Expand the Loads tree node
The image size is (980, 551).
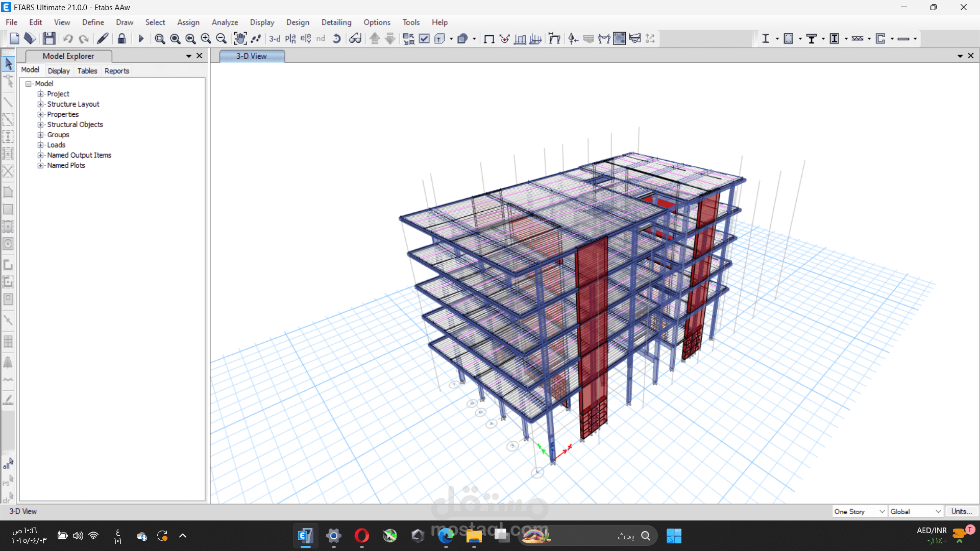coord(40,145)
